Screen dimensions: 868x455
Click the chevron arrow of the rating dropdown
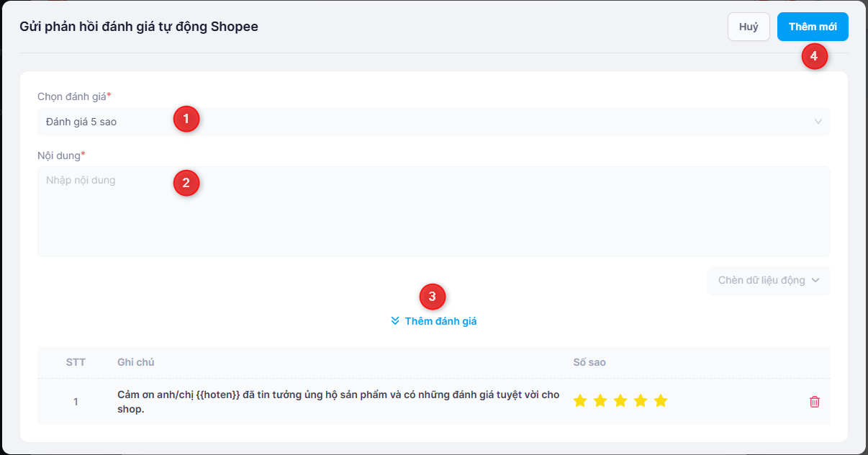pos(818,122)
